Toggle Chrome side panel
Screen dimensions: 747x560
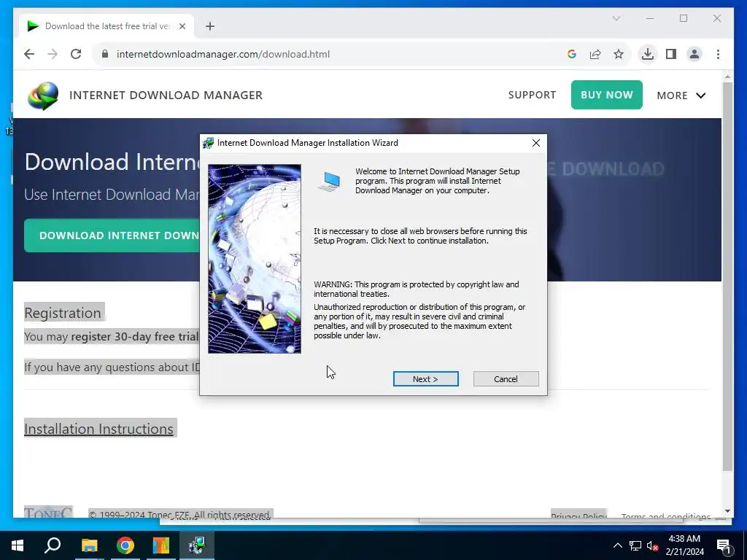pos(671,54)
